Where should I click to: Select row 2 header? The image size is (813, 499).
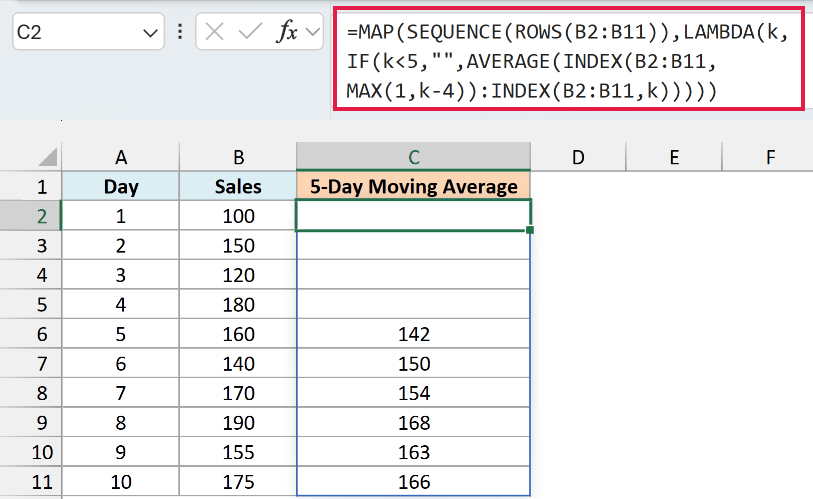[31, 216]
